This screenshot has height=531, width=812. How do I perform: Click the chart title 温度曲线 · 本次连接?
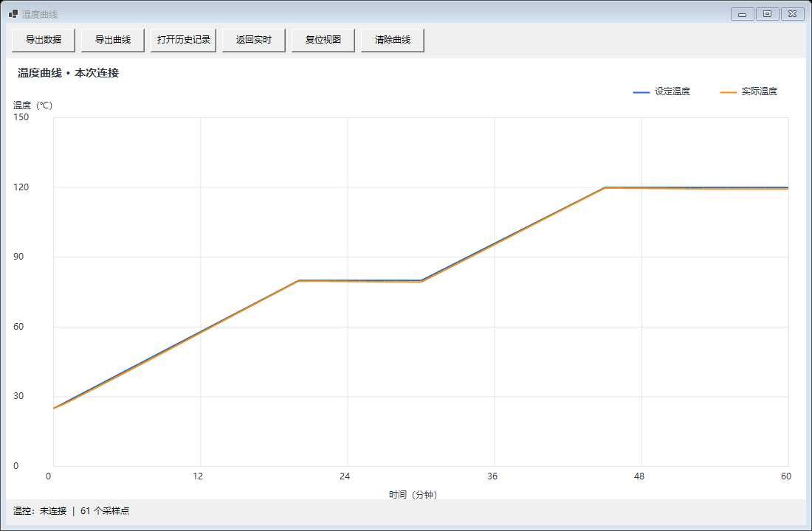pyautogui.click(x=69, y=73)
